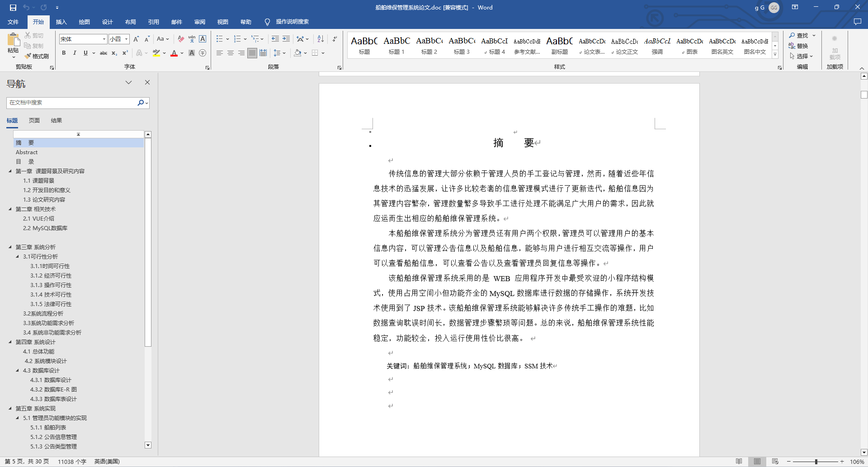The image size is (868, 467).
Task: Select the Format Painter (格式刷) tool
Action: click(36, 56)
